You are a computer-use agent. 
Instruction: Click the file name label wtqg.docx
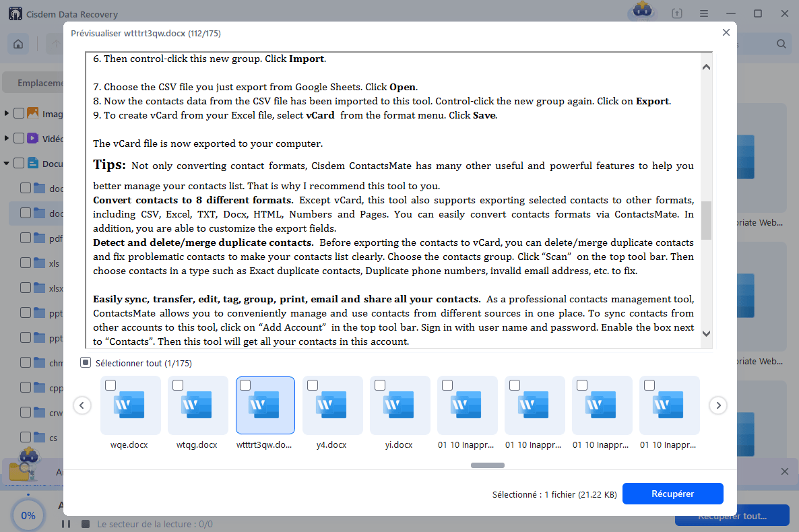[197, 445]
